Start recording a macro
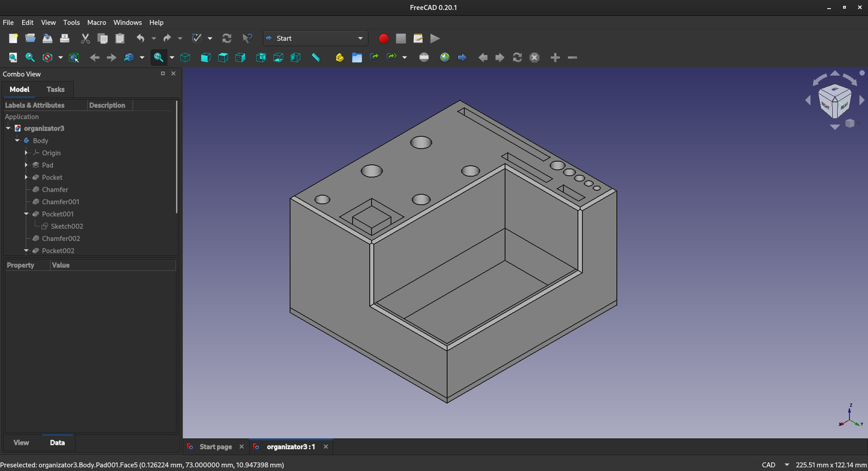The image size is (868, 471). (x=383, y=38)
